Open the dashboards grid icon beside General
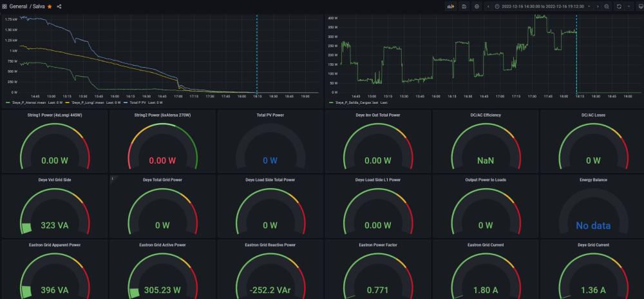 [x=5, y=6]
